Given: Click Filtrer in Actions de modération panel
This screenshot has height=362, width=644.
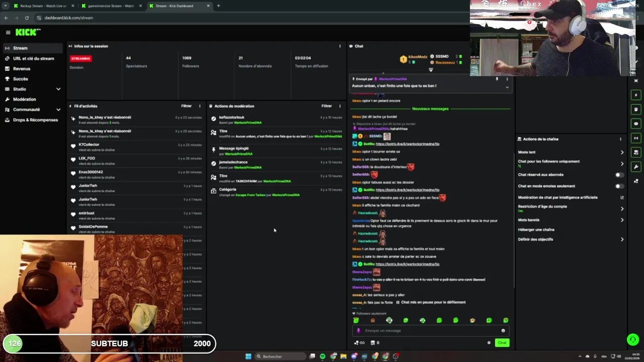Looking at the screenshot, I should point(327,106).
